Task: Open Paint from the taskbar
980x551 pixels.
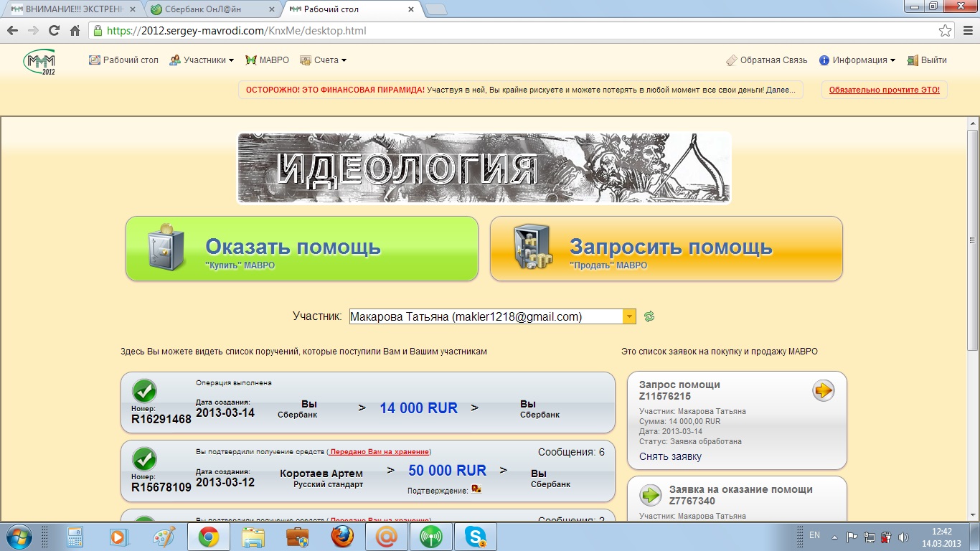Action: [x=164, y=537]
